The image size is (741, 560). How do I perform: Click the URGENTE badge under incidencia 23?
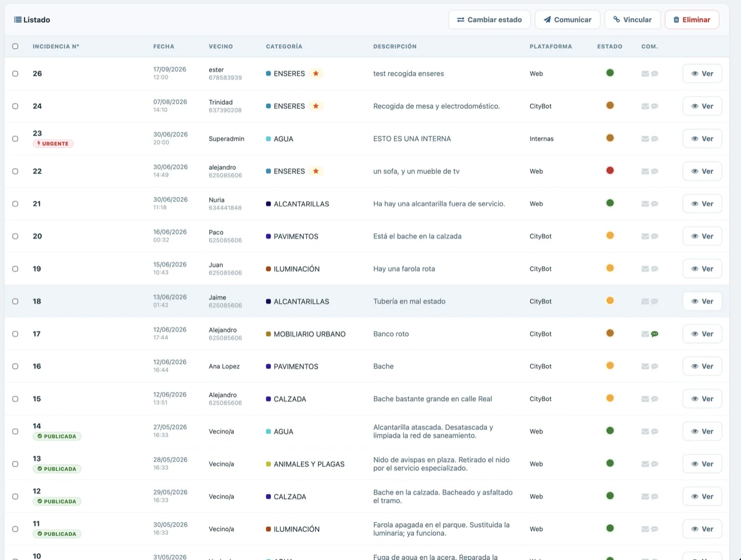coord(53,144)
